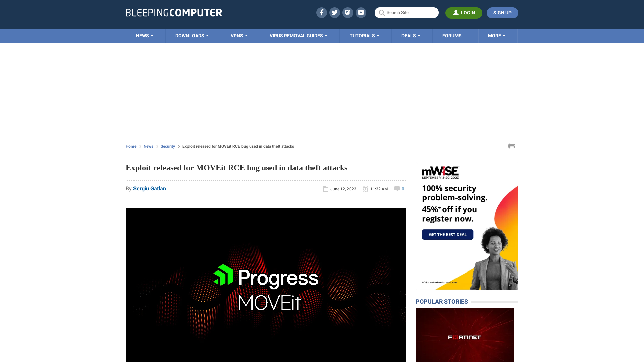Viewport: 644px width, 362px height.
Task: Open BleepingComputer YouTube channel
Action: (361, 12)
